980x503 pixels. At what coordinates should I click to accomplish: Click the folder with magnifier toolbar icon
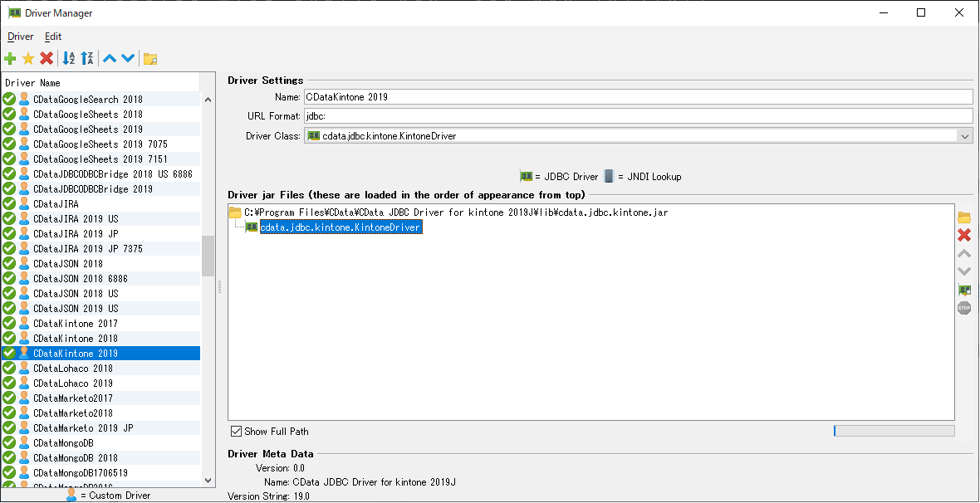[150, 60]
